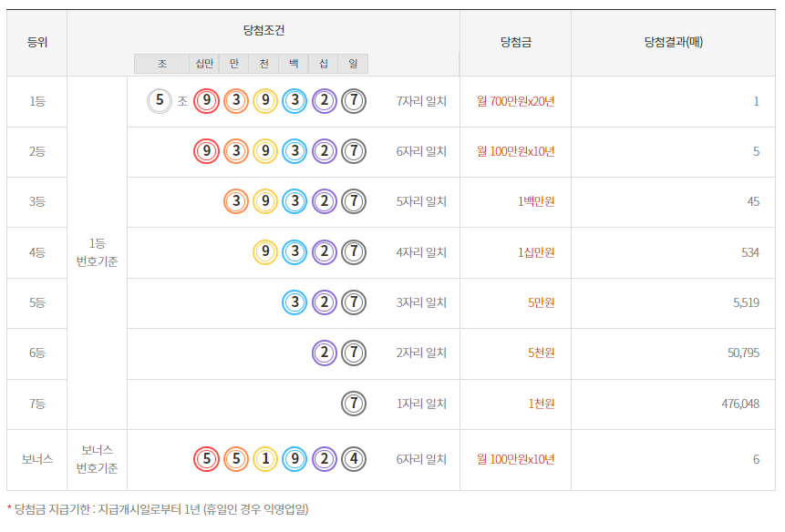The width and height of the screenshot is (785, 532).
Task: Click the orange 3 ball in the 3등 row
Action: 236,201
